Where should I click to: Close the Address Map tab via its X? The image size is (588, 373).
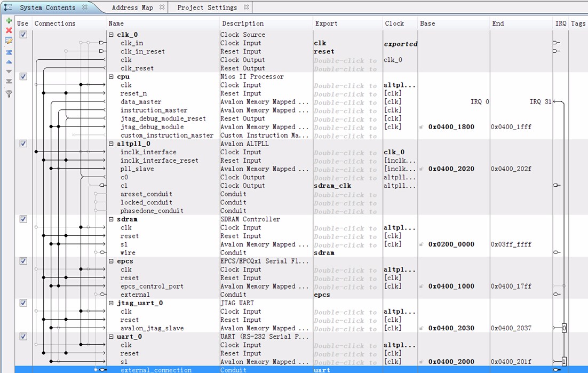(x=162, y=7)
